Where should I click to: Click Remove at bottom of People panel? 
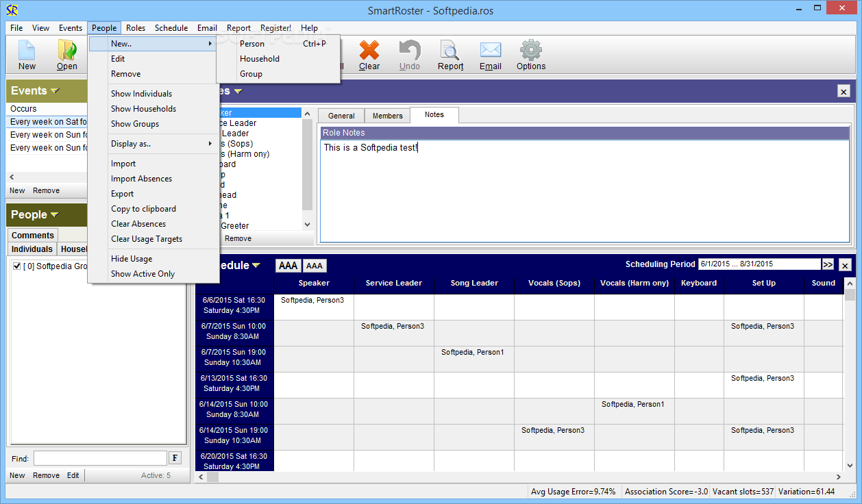point(46,475)
